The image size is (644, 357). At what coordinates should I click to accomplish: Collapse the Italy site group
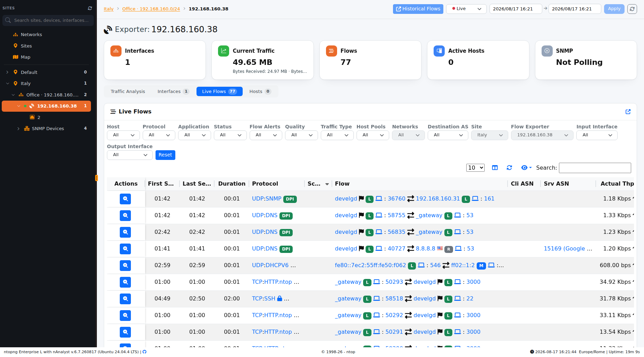click(x=7, y=83)
